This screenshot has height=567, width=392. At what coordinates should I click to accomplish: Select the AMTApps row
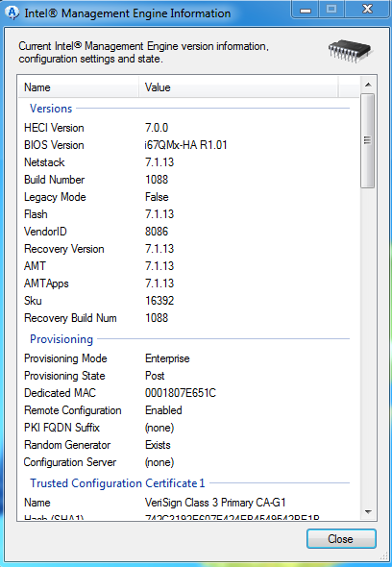pyautogui.click(x=188, y=283)
